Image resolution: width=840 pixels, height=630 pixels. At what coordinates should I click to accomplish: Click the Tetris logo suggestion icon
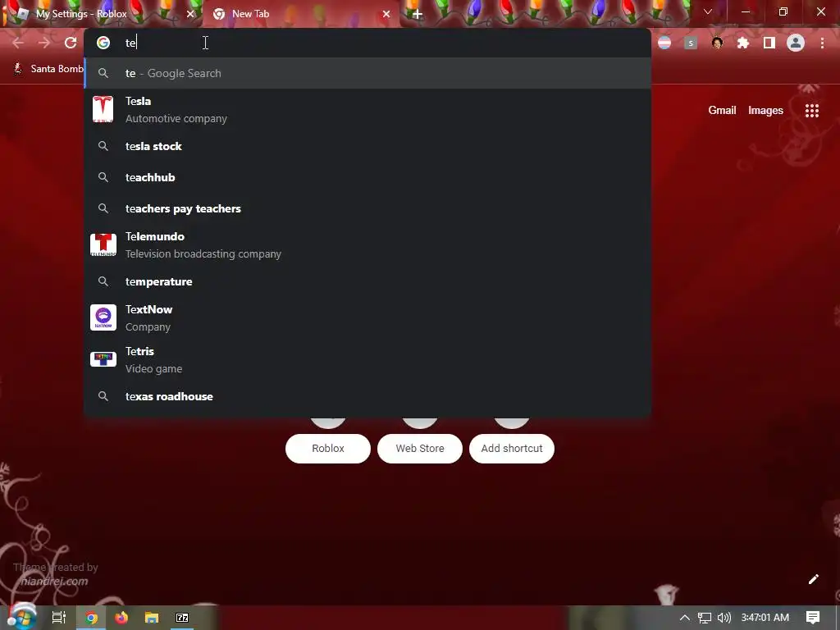[x=103, y=359]
